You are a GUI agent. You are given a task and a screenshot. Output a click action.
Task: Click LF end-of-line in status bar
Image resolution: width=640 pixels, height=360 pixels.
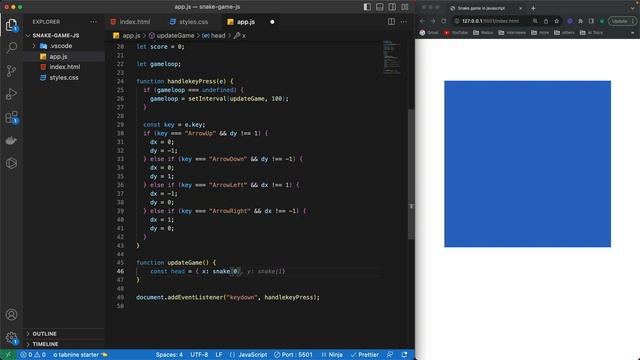pos(219,355)
